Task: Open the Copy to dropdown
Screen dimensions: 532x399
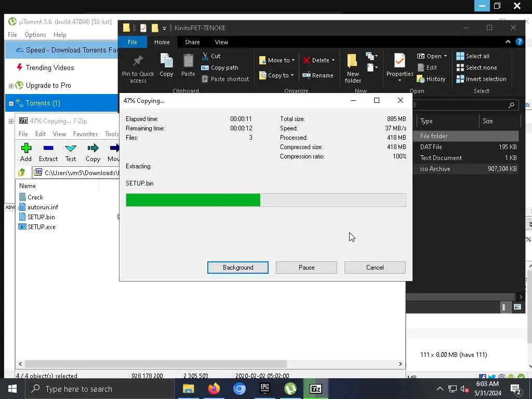Action: (x=276, y=75)
